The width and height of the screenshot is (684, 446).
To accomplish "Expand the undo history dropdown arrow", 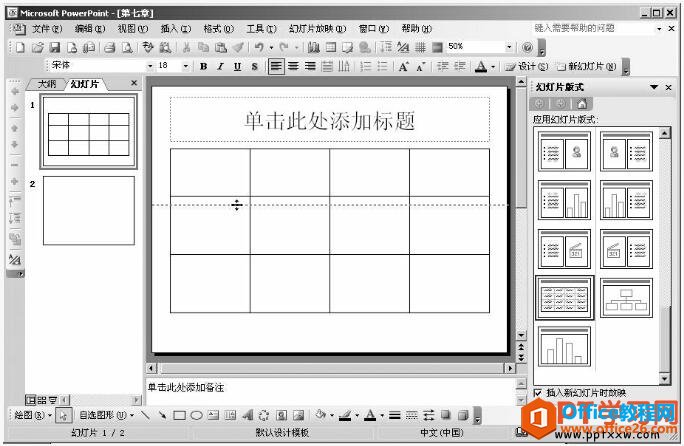I will tap(271, 47).
